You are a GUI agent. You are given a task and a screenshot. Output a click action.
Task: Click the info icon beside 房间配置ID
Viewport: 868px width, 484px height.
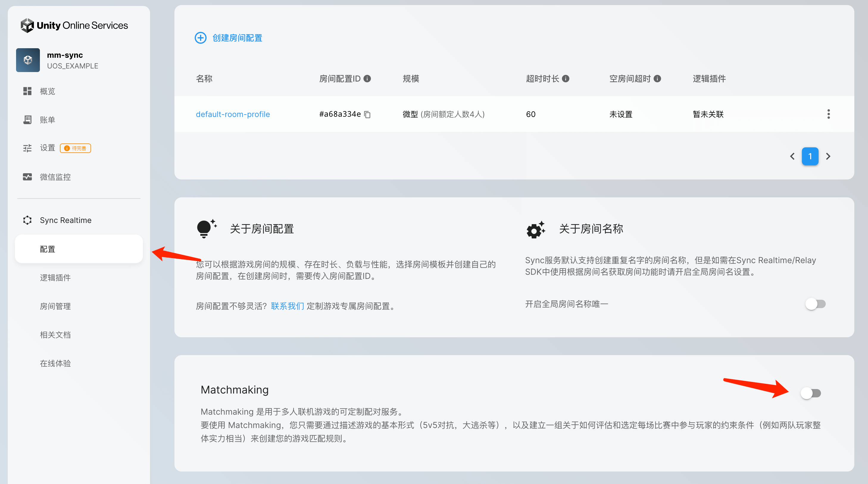click(367, 79)
